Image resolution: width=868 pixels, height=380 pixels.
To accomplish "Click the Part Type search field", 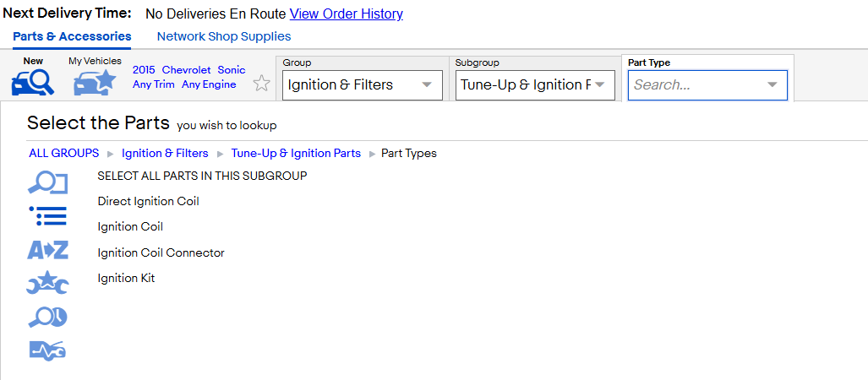I will 707,85.
